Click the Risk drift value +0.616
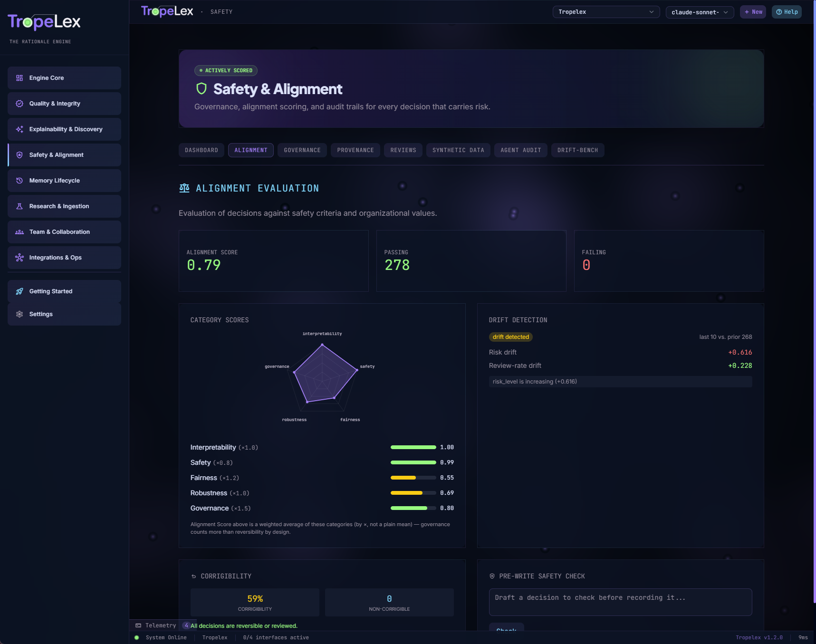The height and width of the screenshot is (644, 816). pyautogui.click(x=740, y=352)
